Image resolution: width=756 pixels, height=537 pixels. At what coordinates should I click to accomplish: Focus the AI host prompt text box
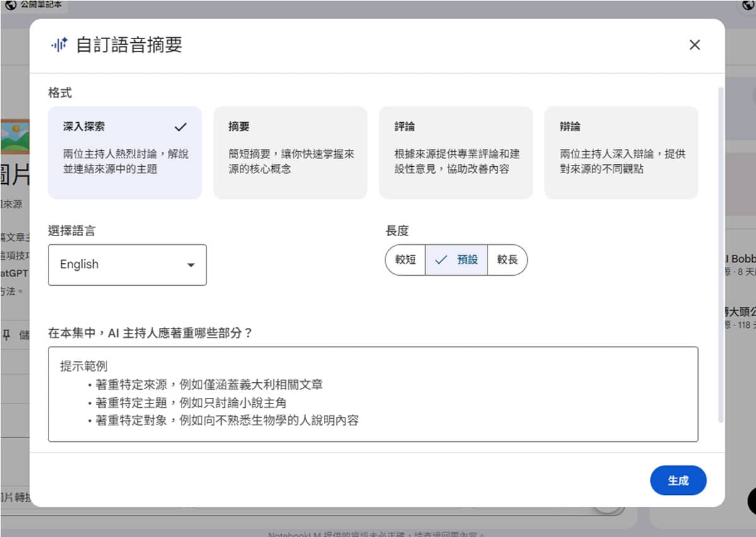click(x=372, y=393)
